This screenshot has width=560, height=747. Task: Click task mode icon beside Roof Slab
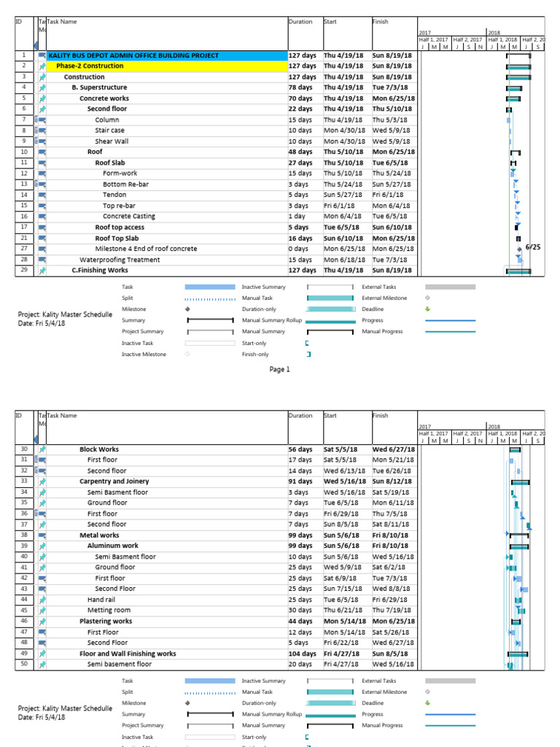pyautogui.click(x=42, y=163)
